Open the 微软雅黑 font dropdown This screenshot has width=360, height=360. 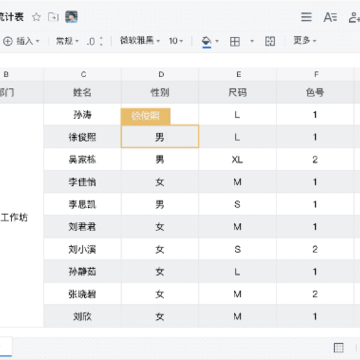(x=140, y=41)
